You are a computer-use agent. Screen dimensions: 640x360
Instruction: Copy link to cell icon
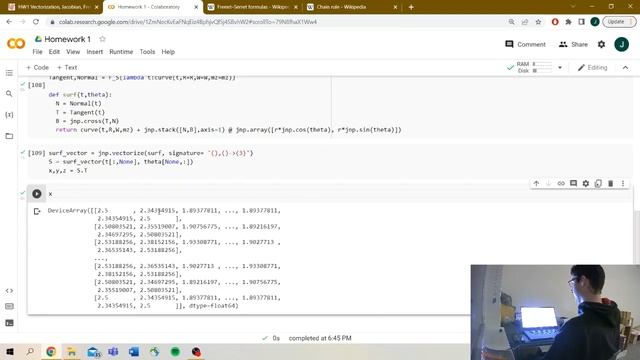tap(561, 184)
